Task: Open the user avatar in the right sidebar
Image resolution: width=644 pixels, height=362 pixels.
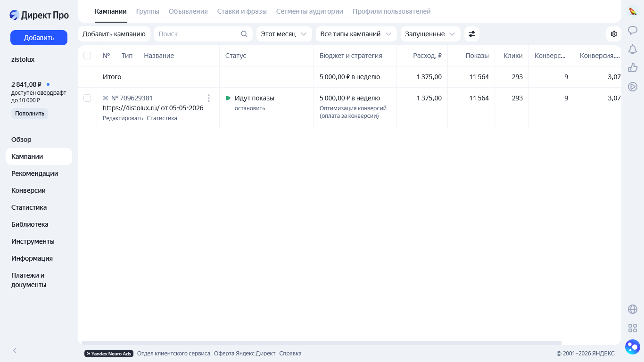Action: (x=633, y=11)
